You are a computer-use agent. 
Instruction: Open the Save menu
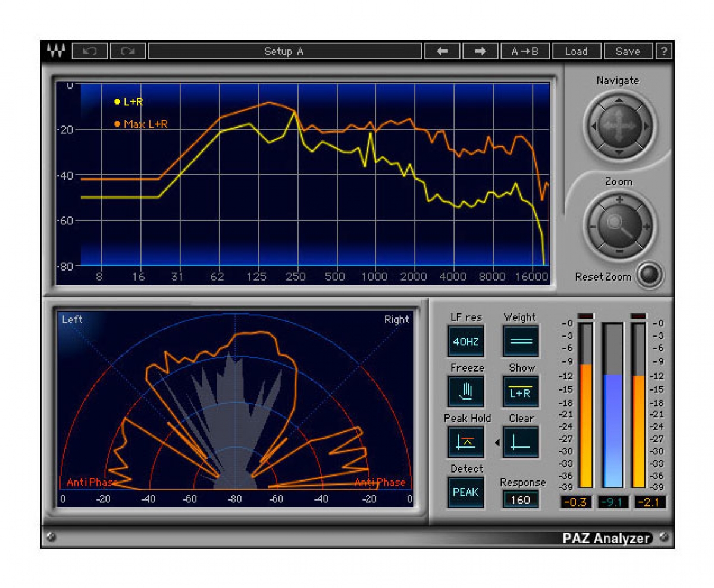click(628, 51)
